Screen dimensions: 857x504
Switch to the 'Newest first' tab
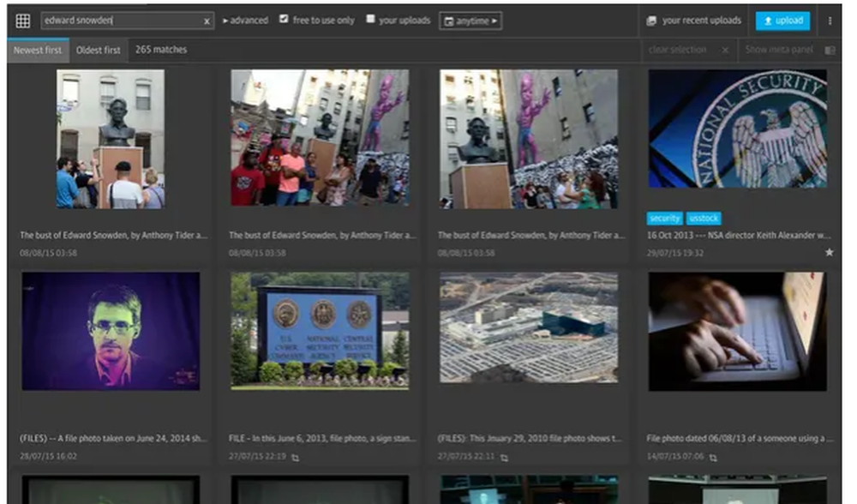point(38,50)
